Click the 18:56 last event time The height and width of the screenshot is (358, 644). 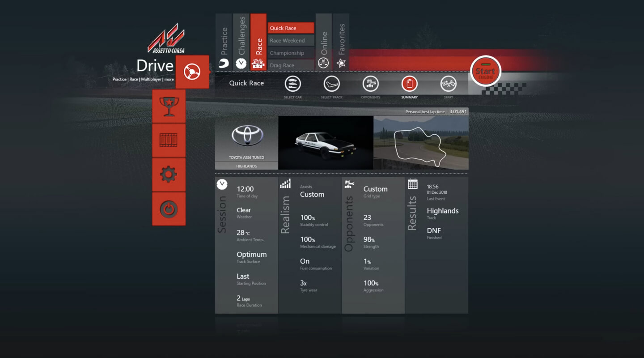point(432,187)
